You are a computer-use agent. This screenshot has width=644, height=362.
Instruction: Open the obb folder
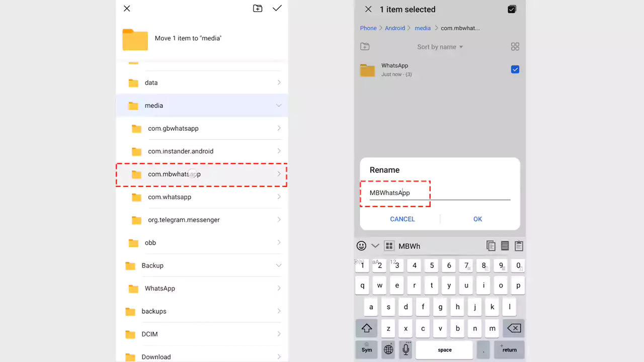click(x=202, y=243)
